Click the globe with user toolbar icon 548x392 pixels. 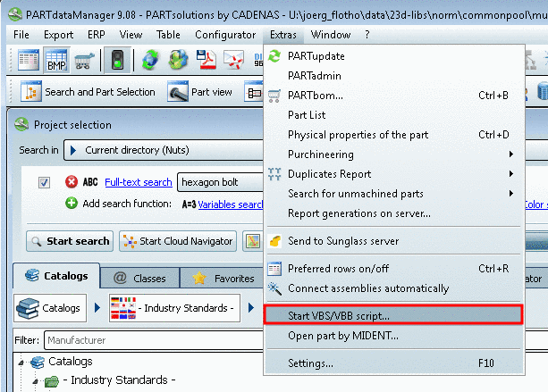tap(179, 60)
